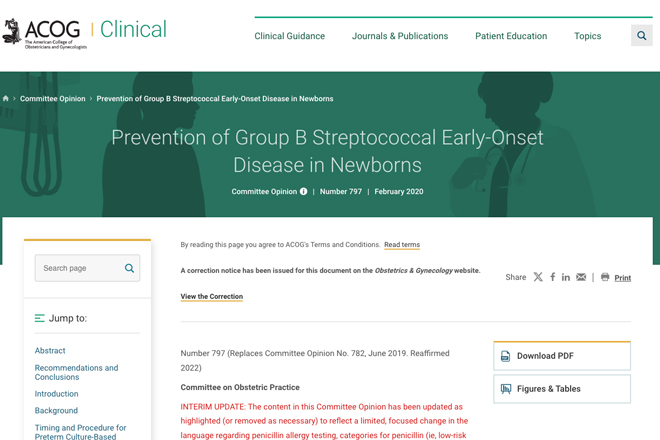660x440 pixels.
Task: Click the search page magnifier icon
Action: click(129, 268)
